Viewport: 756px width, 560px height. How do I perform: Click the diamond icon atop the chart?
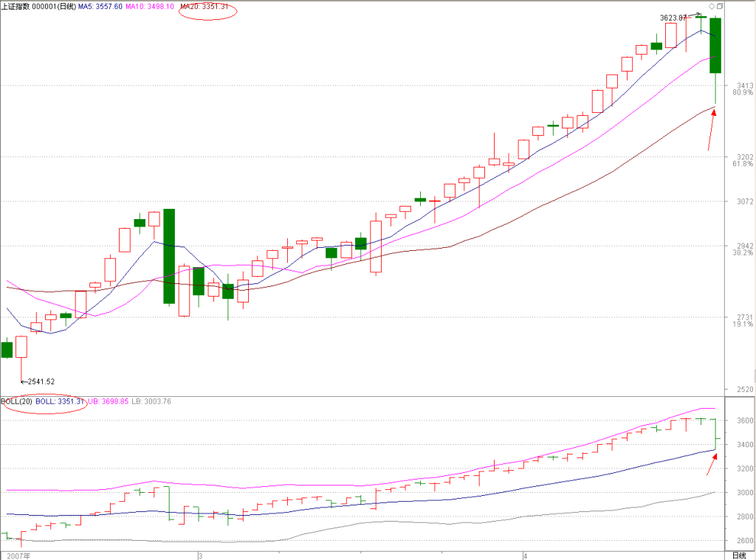pos(711,6)
